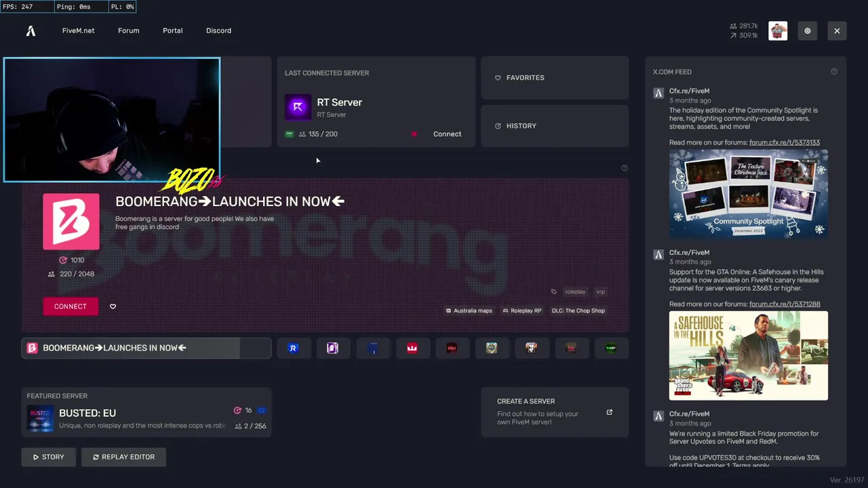
Task: Select the dark blue server icon
Action: 373,348
